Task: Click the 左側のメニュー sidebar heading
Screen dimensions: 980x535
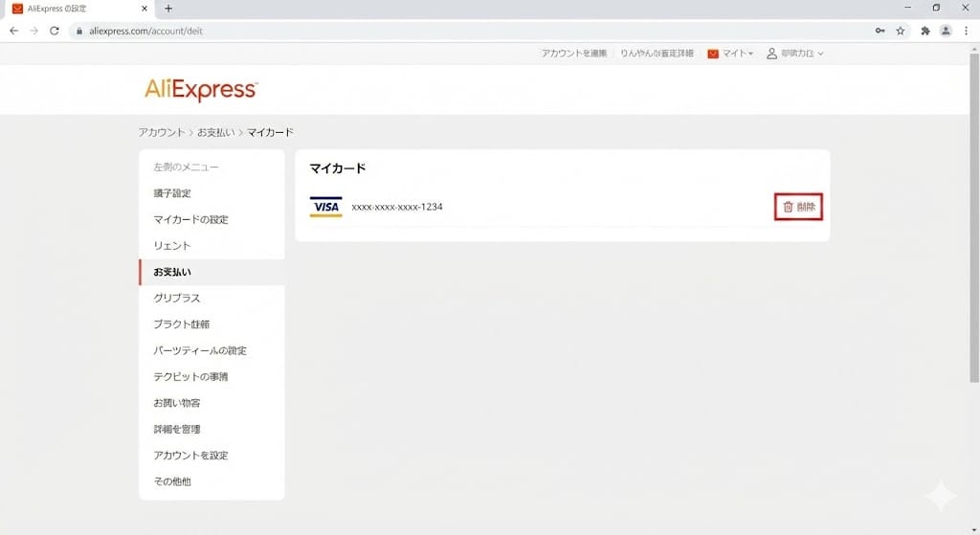Action: [186, 167]
